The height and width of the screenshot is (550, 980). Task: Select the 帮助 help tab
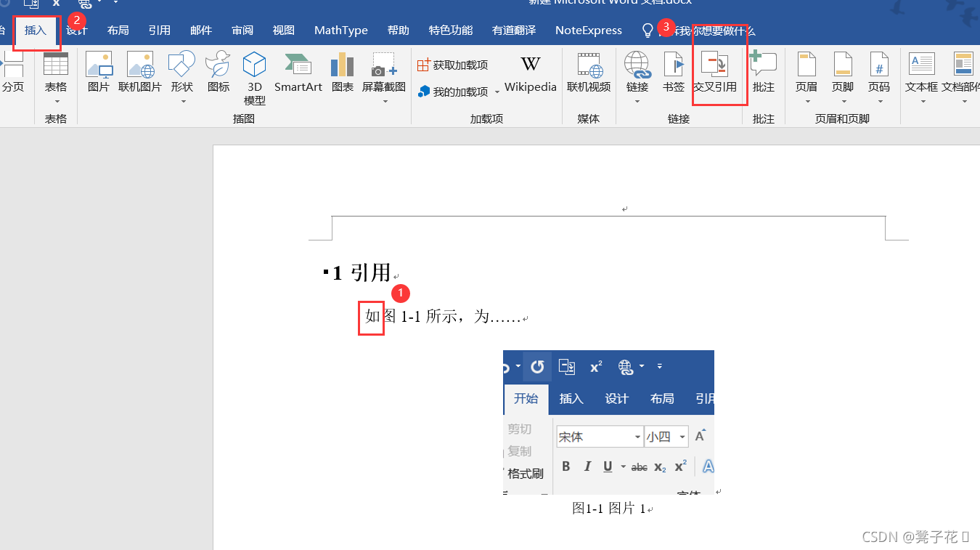[399, 31]
